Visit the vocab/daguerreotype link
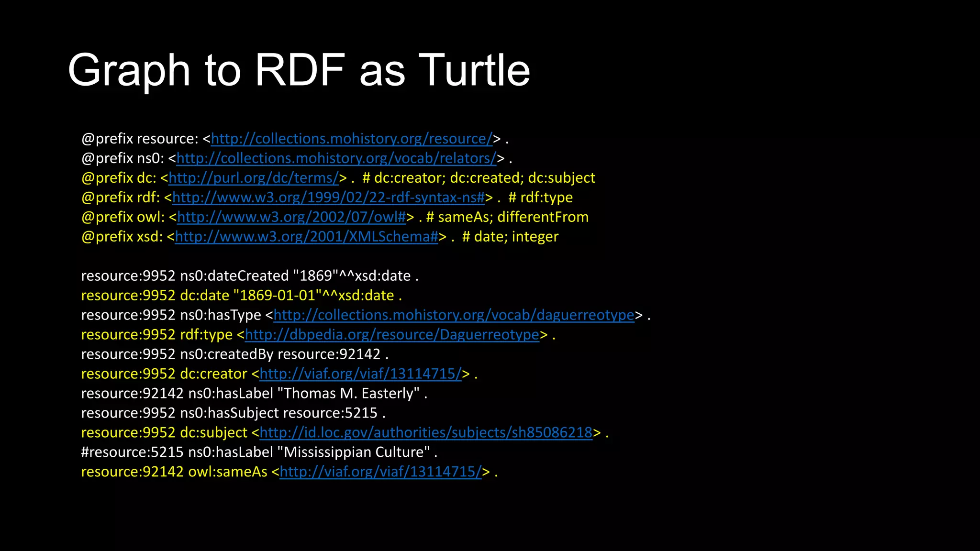Viewport: 980px width, 551px height. coord(454,315)
